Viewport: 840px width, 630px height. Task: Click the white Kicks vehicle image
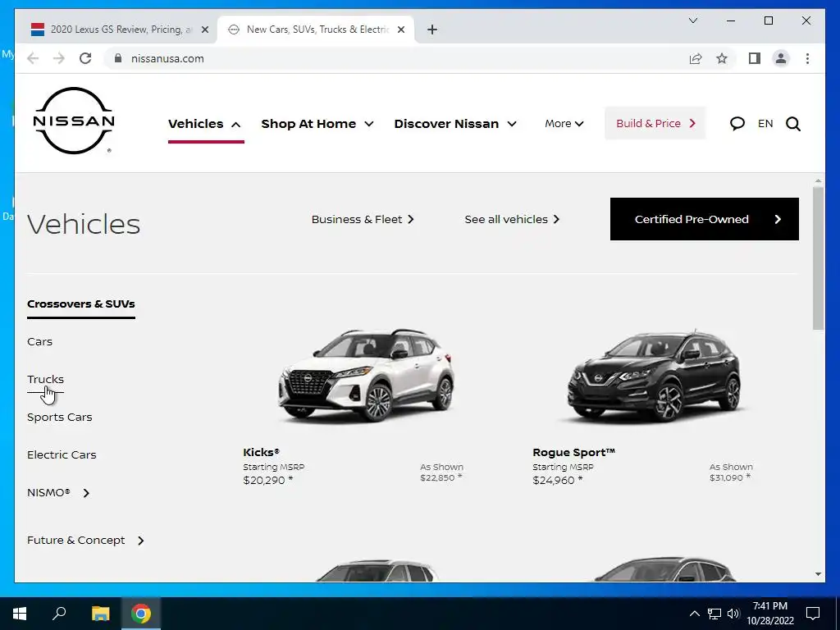point(367,375)
